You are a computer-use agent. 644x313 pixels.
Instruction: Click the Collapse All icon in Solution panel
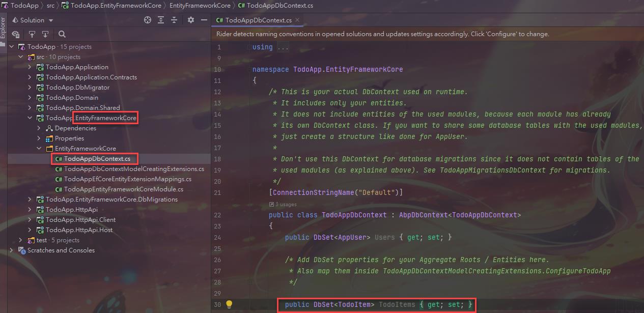pos(174,20)
